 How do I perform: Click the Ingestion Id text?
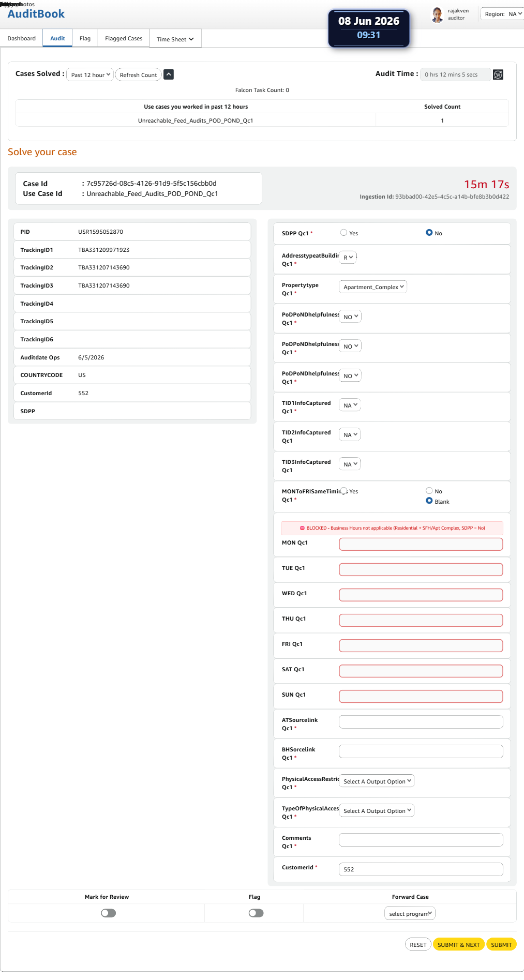[x=435, y=197]
